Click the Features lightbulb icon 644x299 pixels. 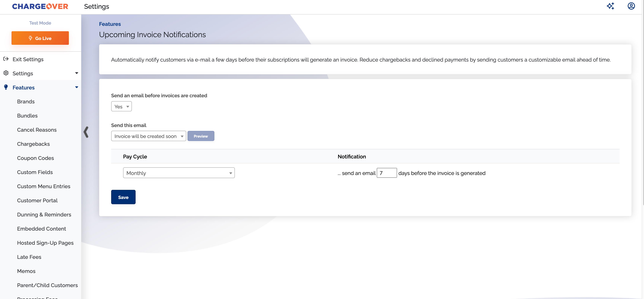click(6, 87)
